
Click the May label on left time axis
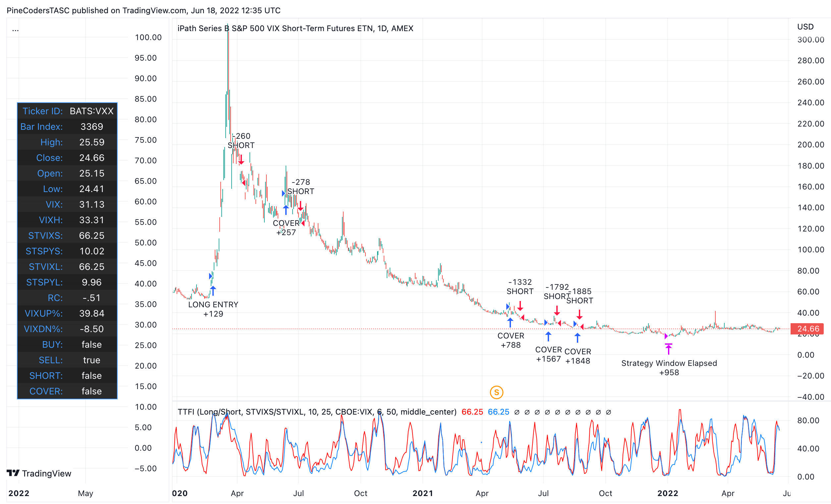coord(85,493)
